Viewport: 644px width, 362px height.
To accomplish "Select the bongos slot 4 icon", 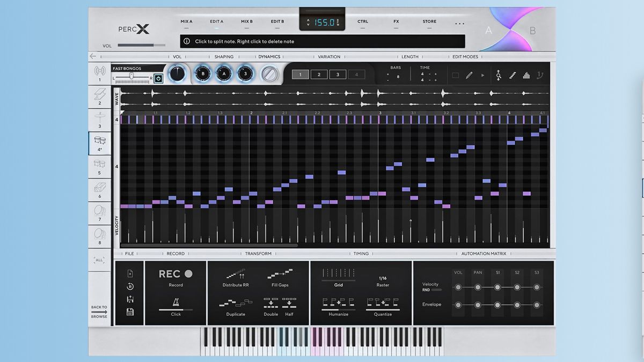I will 99,141.
